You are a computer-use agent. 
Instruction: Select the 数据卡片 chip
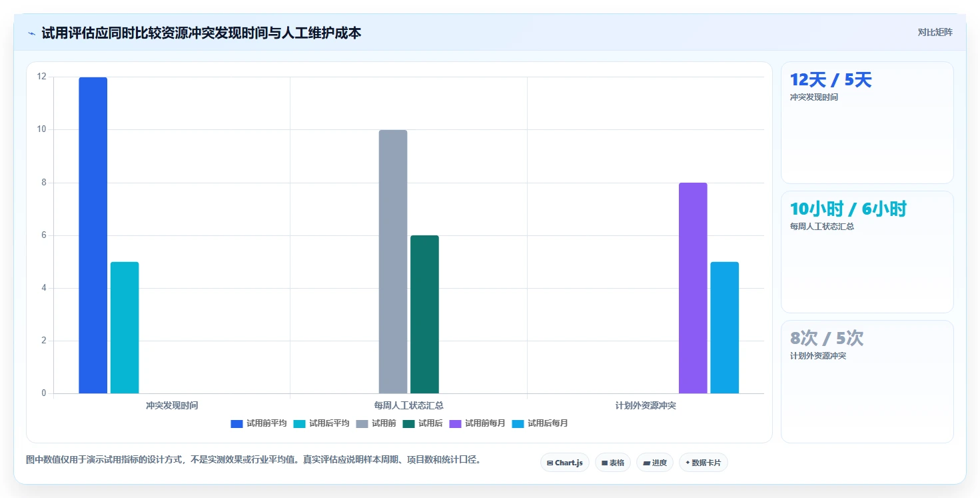[704, 463]
